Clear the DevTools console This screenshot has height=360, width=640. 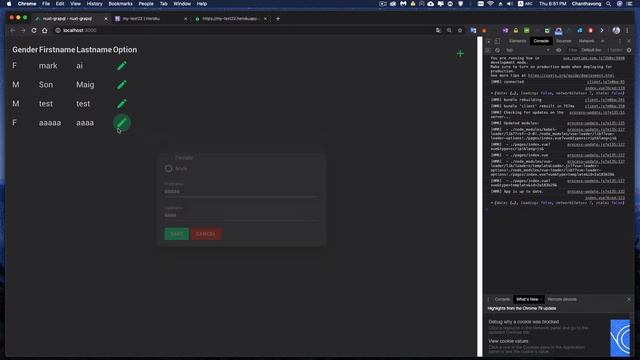click(497, 50)
